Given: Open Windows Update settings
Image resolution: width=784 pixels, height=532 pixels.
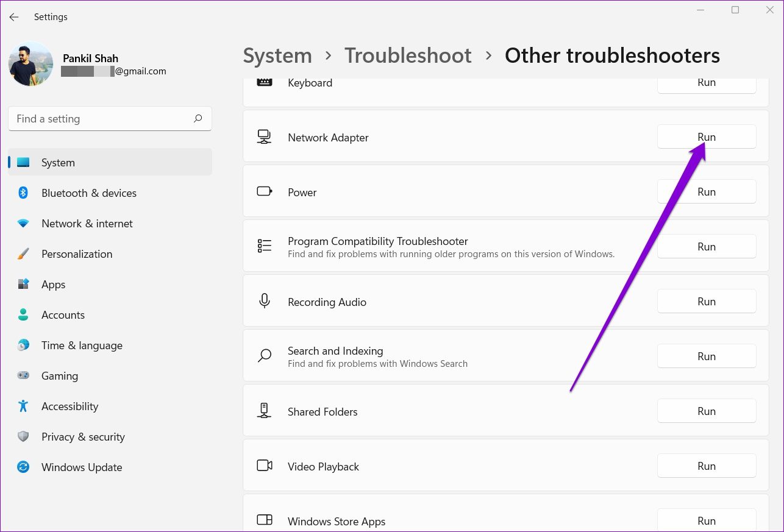Looking at the screenshot, I should [110, 467].
